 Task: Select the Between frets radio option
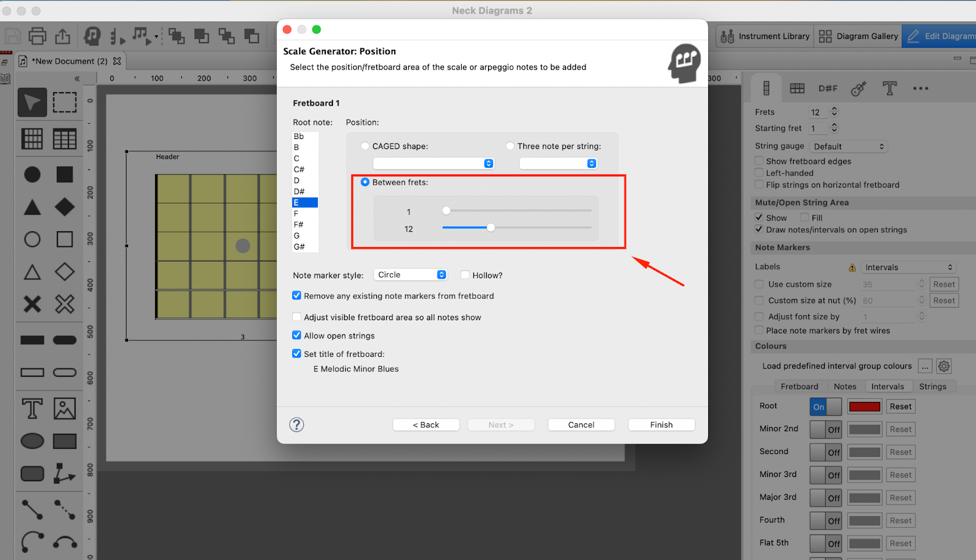(x=365, y=182)
